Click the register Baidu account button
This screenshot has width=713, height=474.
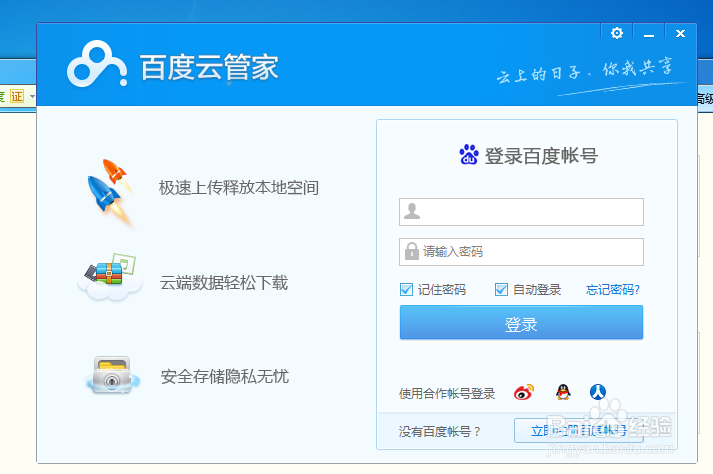click(578, 430)
